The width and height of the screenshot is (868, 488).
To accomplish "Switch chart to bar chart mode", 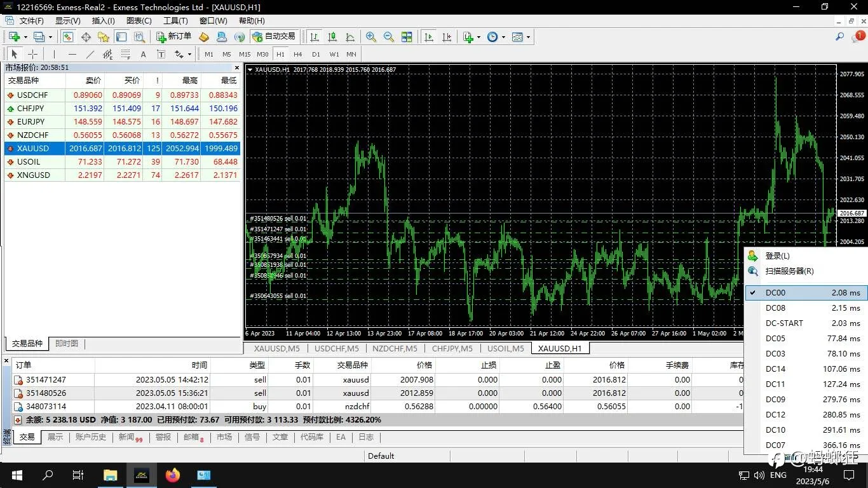I will click(x=315, y=37).
